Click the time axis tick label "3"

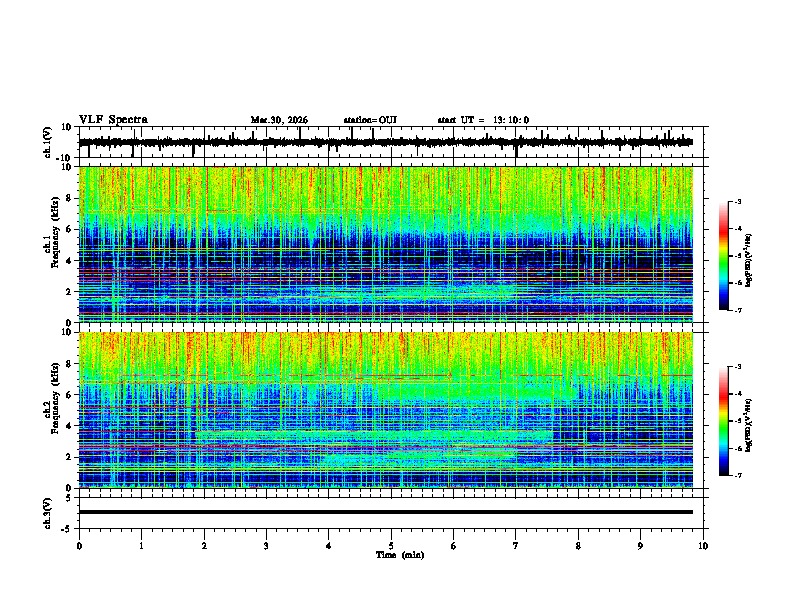point(266,546)
